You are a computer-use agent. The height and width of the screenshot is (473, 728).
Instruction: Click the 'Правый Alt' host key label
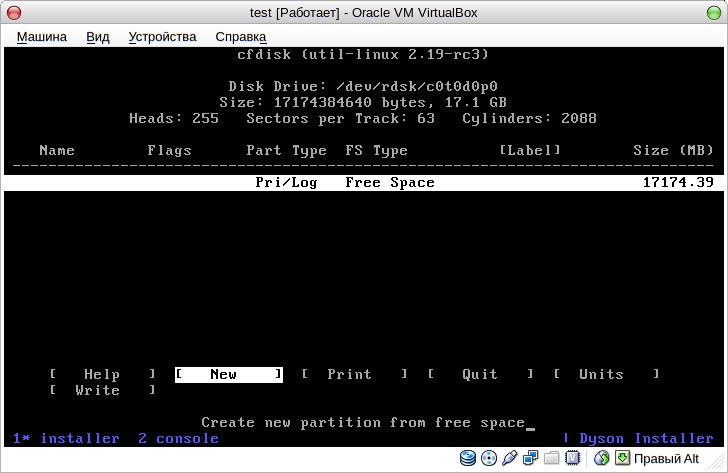pyautogui.click(x=666, y=459)
